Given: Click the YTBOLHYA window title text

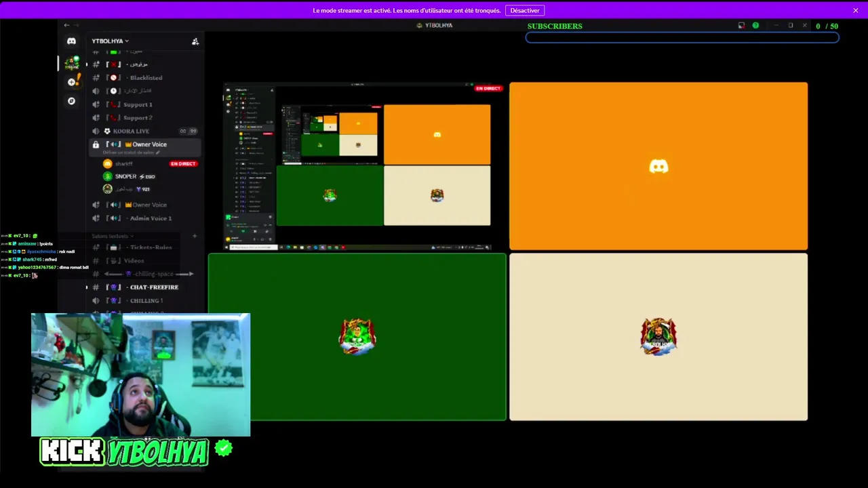Looking at the screenshot, I should coord(439,25).
